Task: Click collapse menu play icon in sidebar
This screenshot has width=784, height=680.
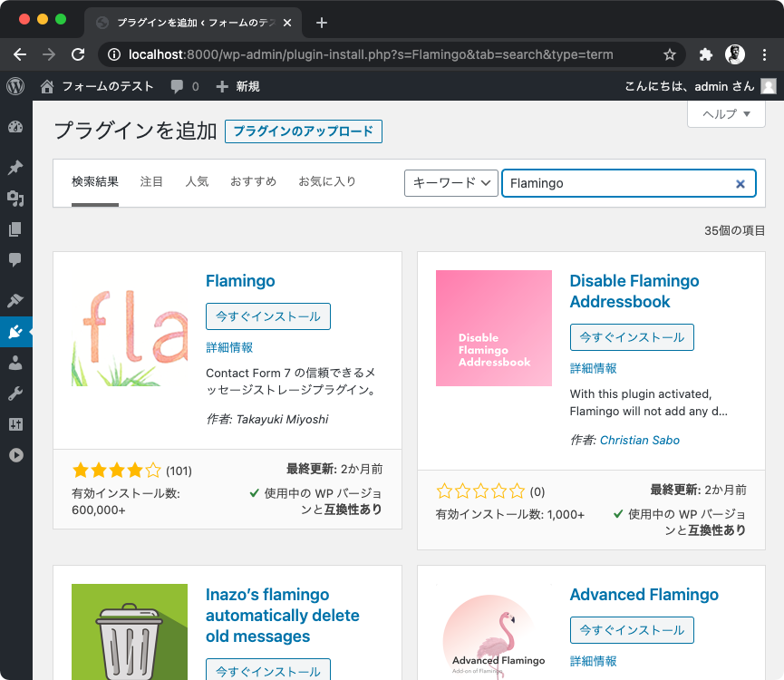Action: [x=15, y=455]
